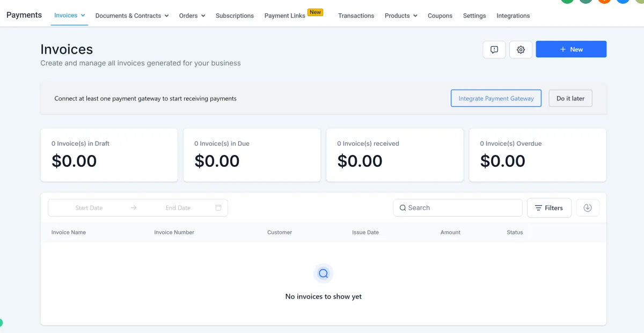Open invoice settings gear icon
The image size is (644, 333).
pyautogui.click(x=521, y=49)
